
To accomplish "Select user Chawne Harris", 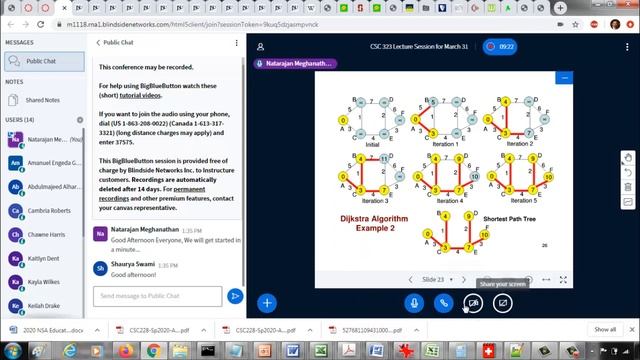I will coord(44,235).
